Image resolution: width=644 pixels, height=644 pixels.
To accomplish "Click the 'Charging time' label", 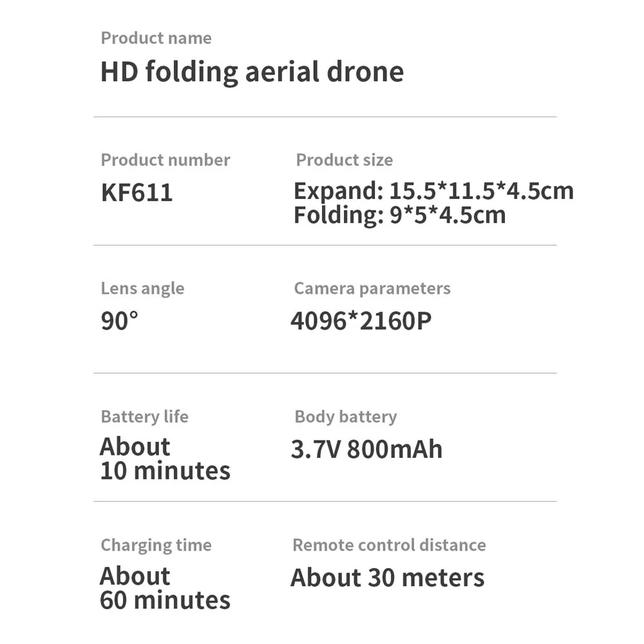I will tap(156, 545).
